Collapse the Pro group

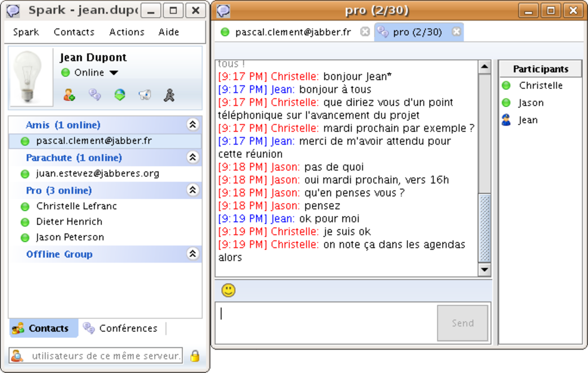[193, 190]
